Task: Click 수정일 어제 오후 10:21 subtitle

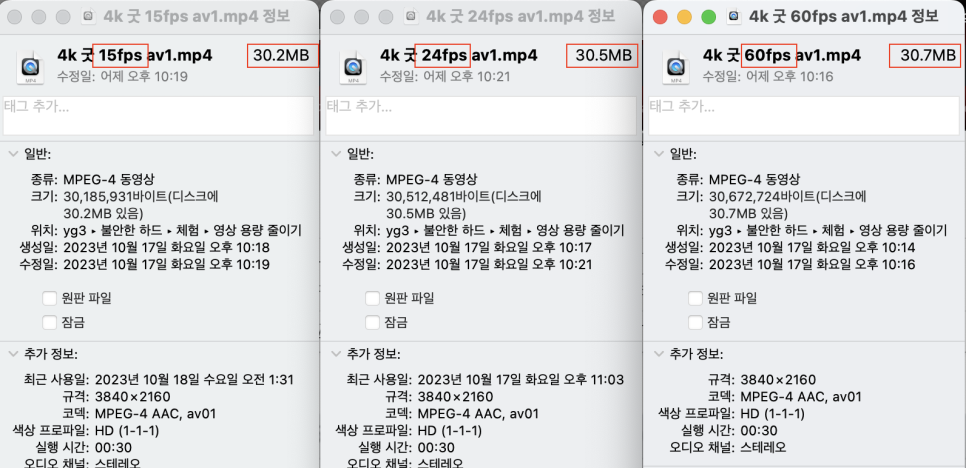Action: click(x=445, y=76)
